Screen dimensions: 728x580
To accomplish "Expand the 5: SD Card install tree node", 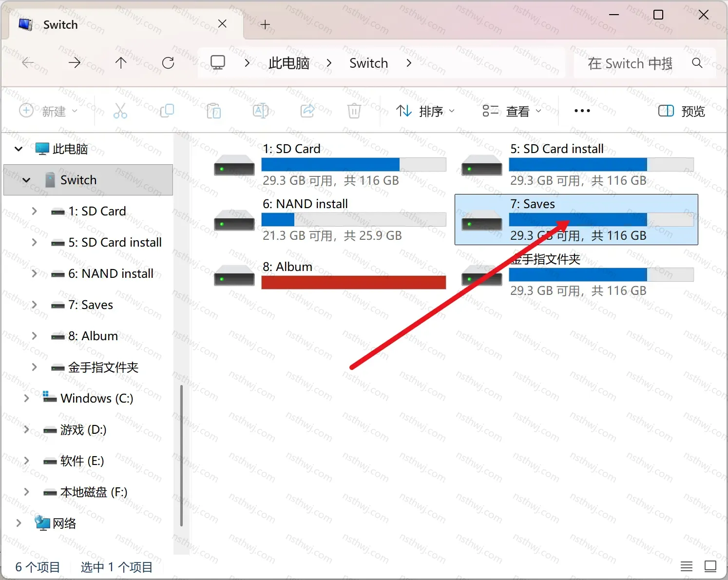I will [34, 242].
